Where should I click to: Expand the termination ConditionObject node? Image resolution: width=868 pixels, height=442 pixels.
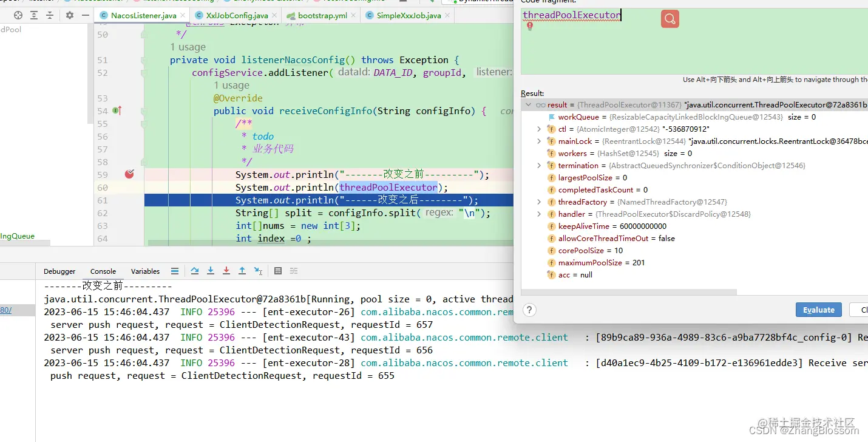pos(539,166)
